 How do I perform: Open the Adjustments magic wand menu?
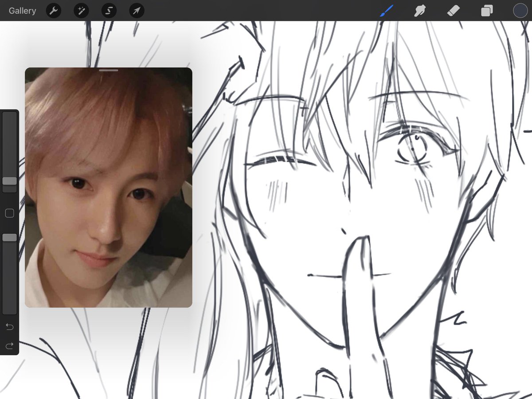coord(81,11)
